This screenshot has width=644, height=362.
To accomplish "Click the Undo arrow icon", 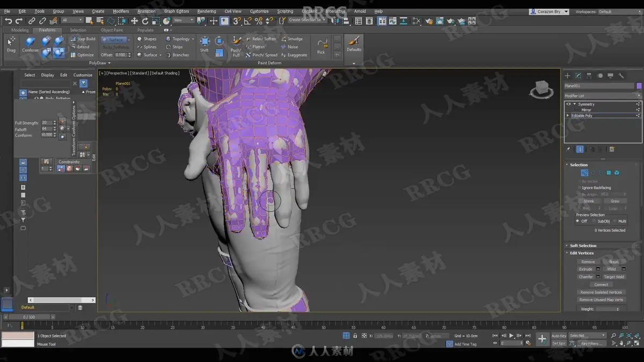I will pyautogui.click(x=8, y=21).
